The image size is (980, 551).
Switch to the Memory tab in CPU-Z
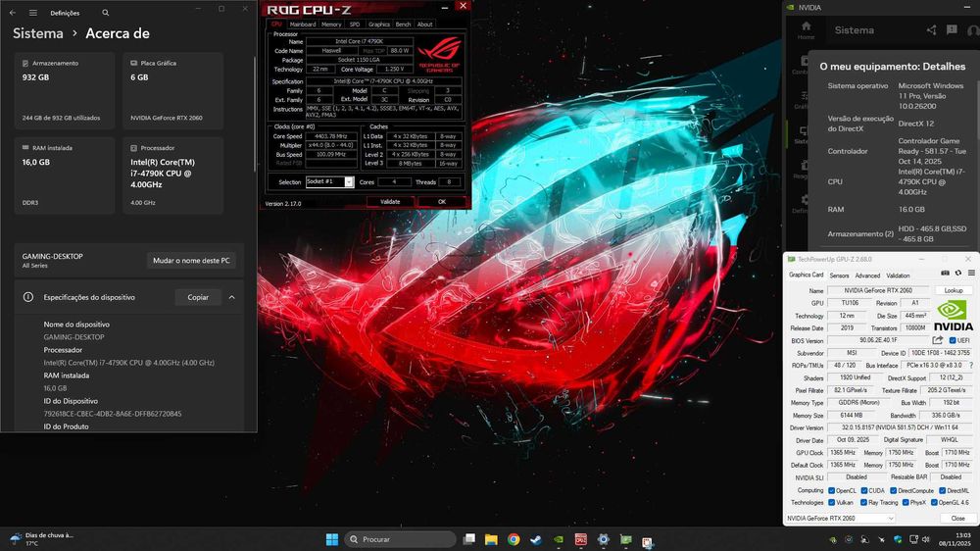(331, 25)
